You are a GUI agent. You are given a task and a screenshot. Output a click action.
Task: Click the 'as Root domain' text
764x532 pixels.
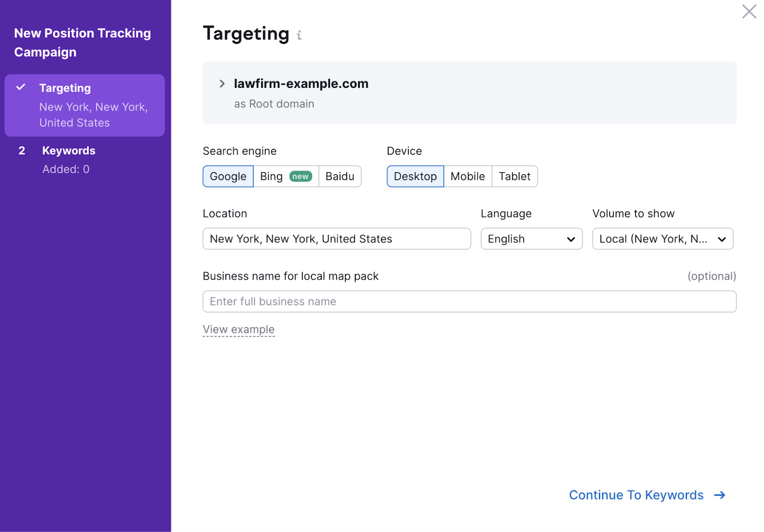274,104
